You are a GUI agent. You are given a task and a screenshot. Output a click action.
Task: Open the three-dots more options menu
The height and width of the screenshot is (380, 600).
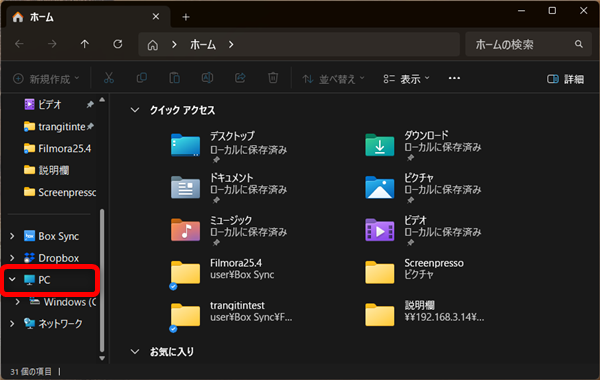click(454, 78)
